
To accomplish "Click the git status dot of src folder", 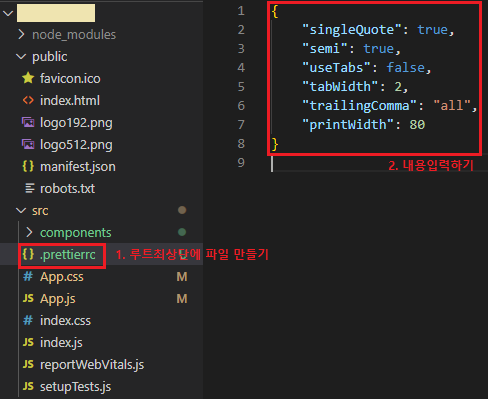I will coord(182,210).
